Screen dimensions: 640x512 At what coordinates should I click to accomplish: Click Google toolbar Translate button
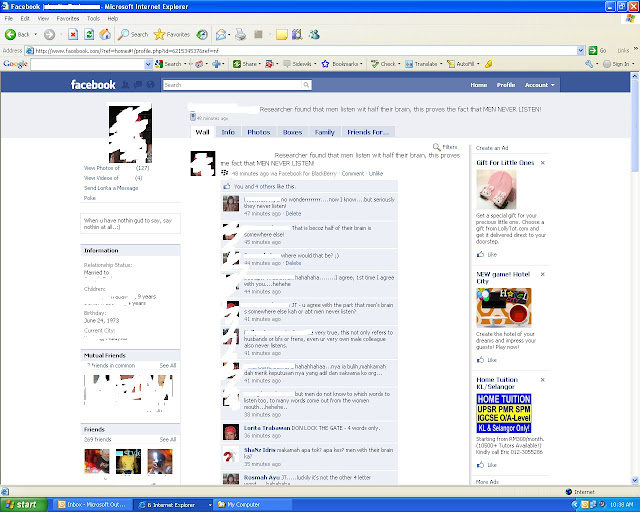(x=421, y=64)
